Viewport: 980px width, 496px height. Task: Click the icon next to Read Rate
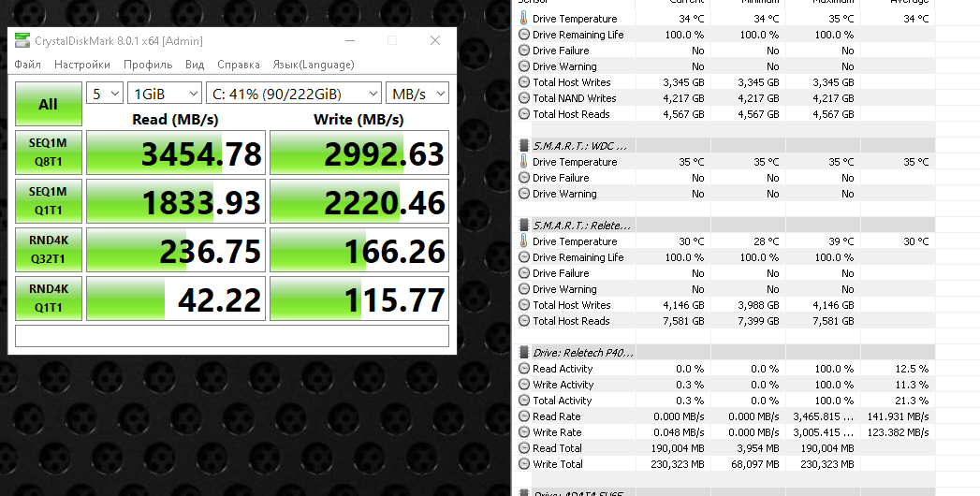click(x=524, y=416)
